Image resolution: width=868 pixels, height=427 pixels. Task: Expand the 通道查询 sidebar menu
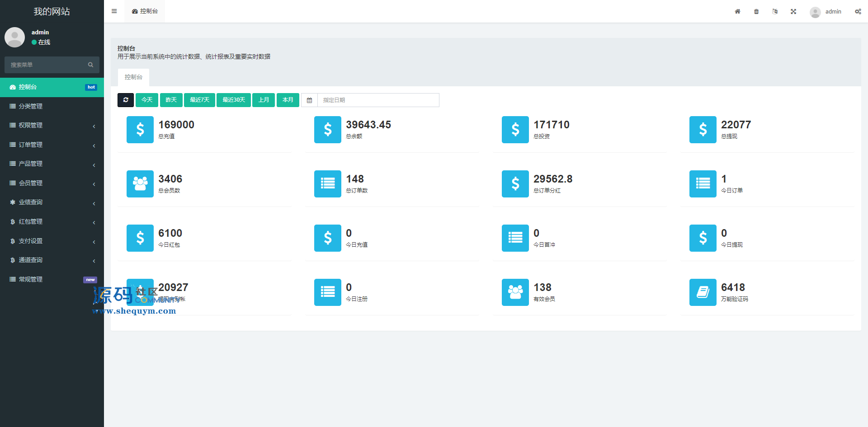52,260
